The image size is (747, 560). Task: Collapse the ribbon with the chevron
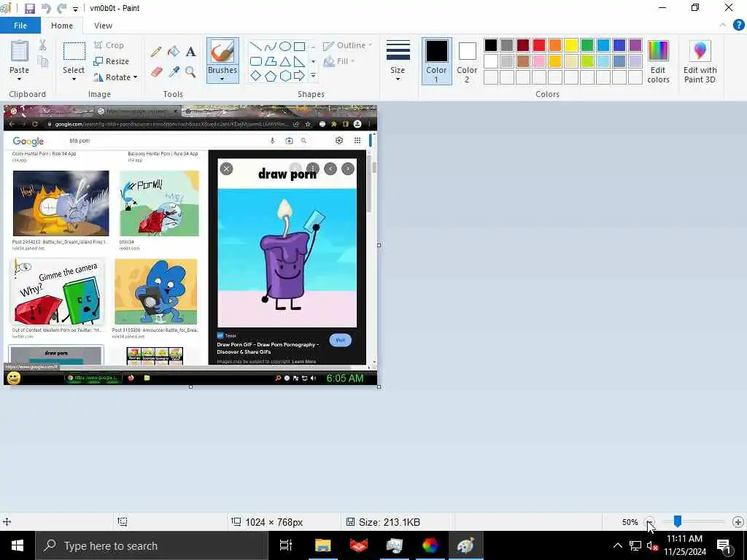(x=723, y=26)
